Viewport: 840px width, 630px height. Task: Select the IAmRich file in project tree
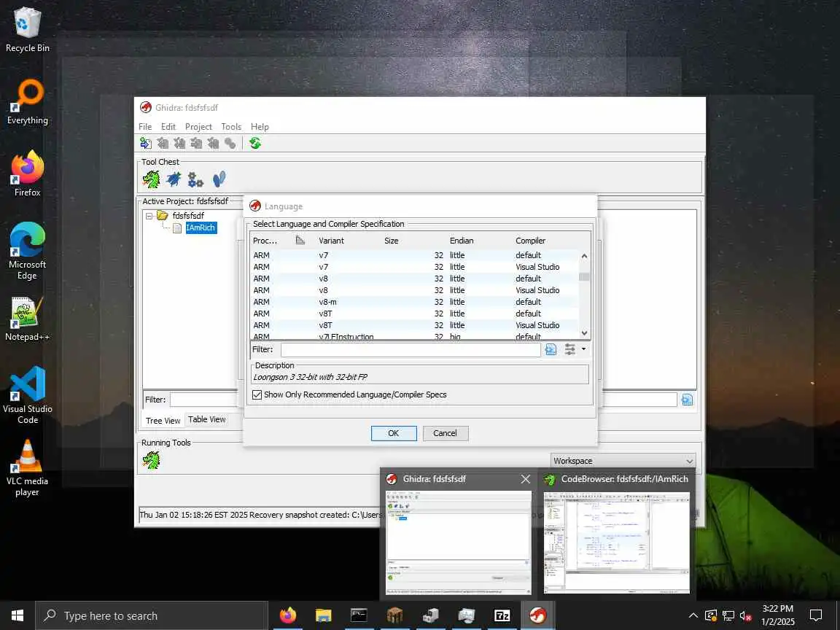point(201,228)
